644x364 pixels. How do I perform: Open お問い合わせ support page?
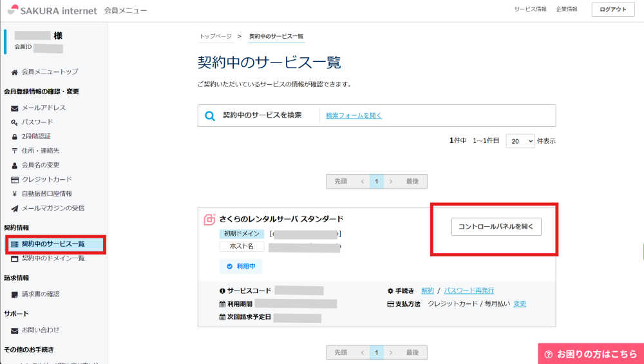click(x=41, y=330)
